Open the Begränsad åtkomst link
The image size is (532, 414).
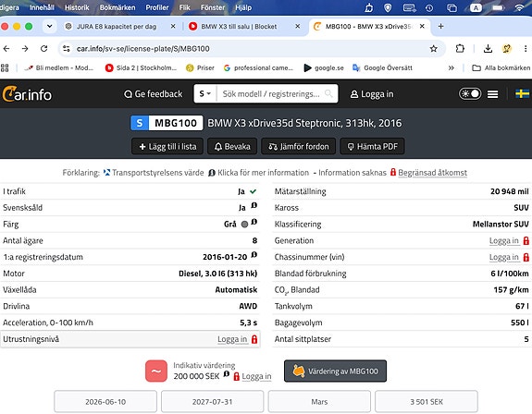(x=433, y=173)
